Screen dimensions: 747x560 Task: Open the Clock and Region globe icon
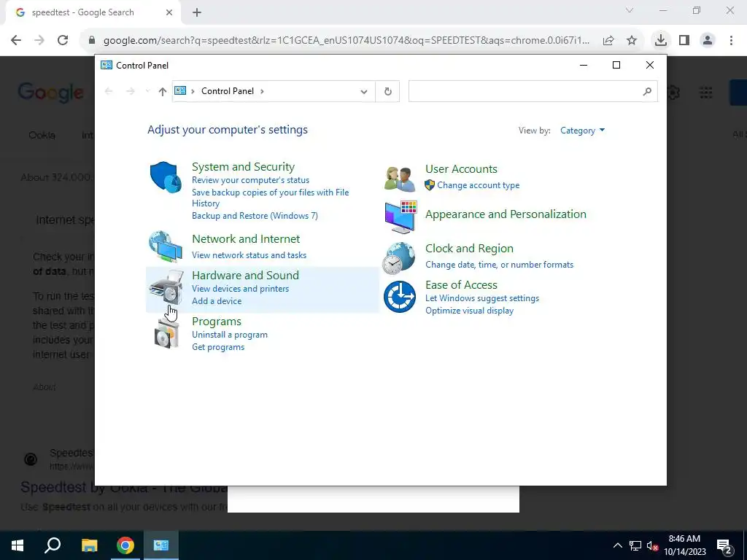399,258
